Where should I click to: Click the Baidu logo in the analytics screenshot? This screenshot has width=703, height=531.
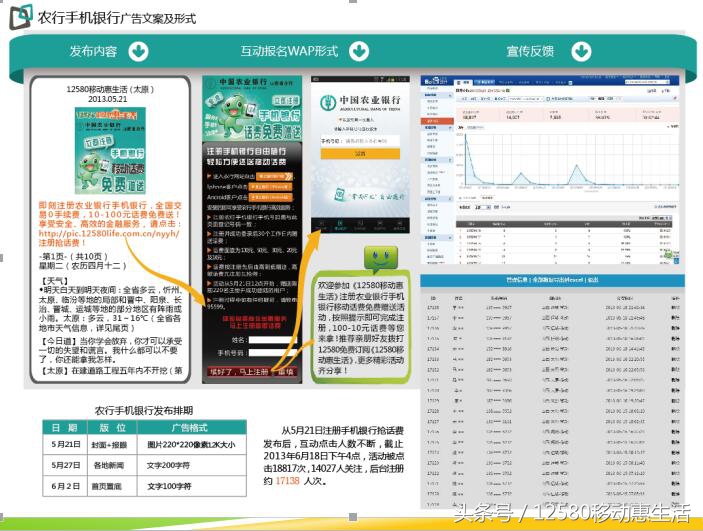click(x=436, y=82)
